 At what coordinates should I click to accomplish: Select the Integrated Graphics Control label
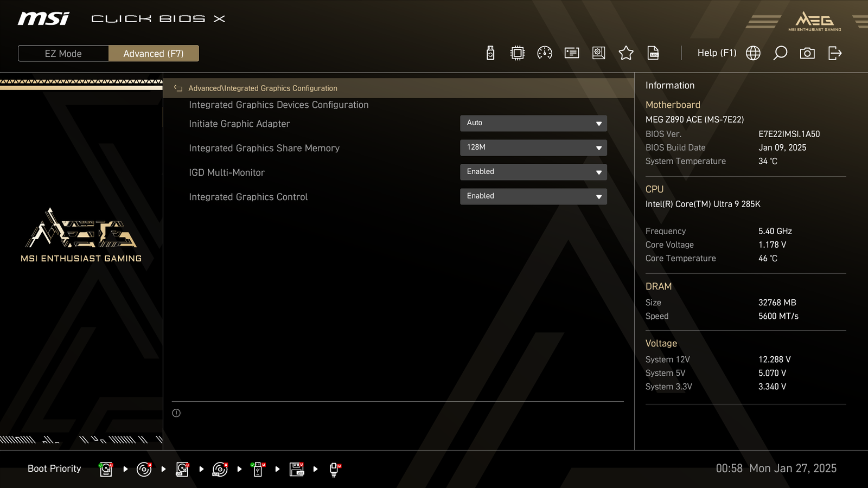tap(248, 197)
